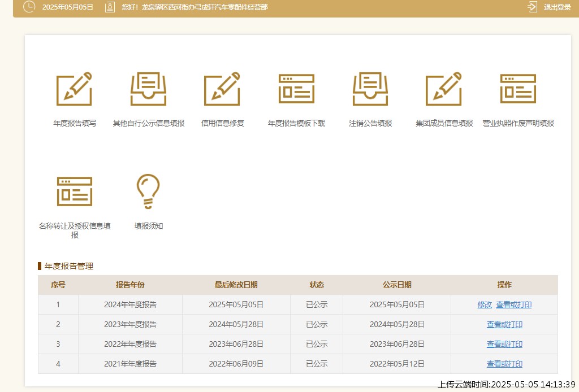This screenshot has height=392, width=579.
Task: Click the 公示日期 column header
Action: click(x=397, y=285)
